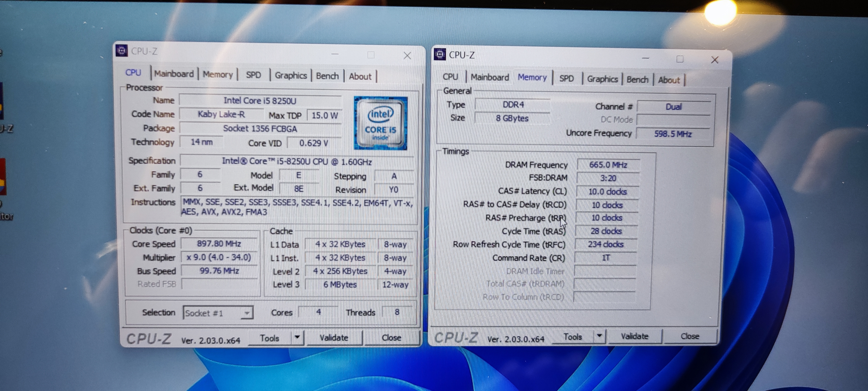
Task: Click the Tools button in left window
Action: point(269,338)
